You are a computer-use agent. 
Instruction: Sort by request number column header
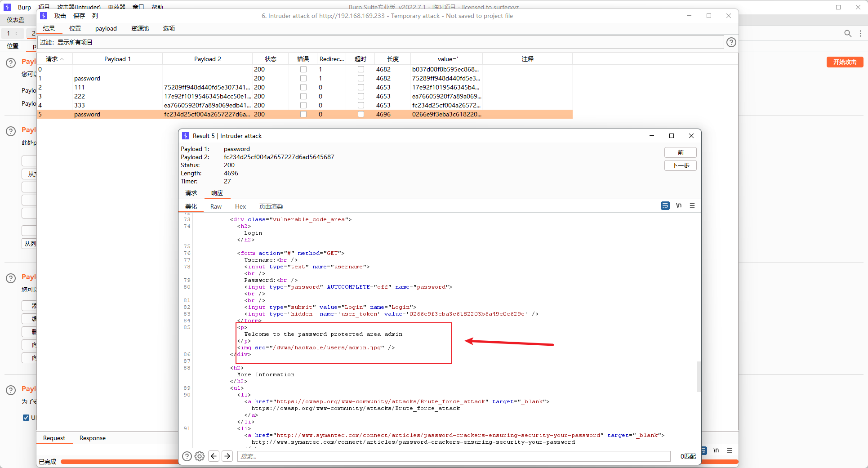[x=55, y=59]
